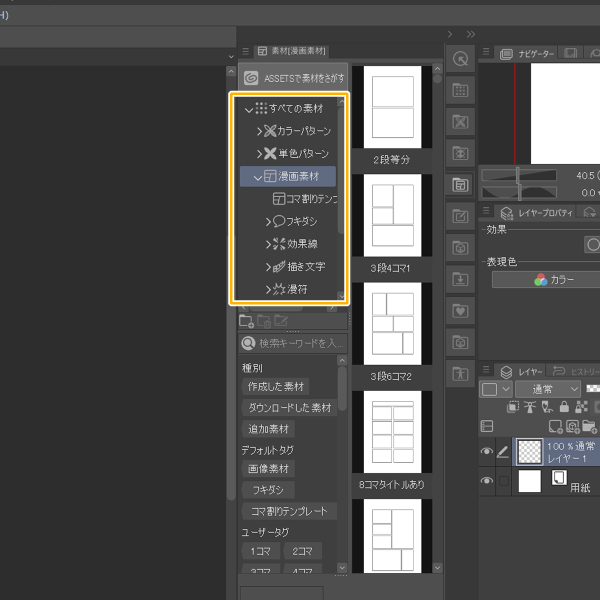Select the コマ割りテンプ tree item
Image resolution: width=600 pixels, height=600 pixels.
(x=305, y=199)
